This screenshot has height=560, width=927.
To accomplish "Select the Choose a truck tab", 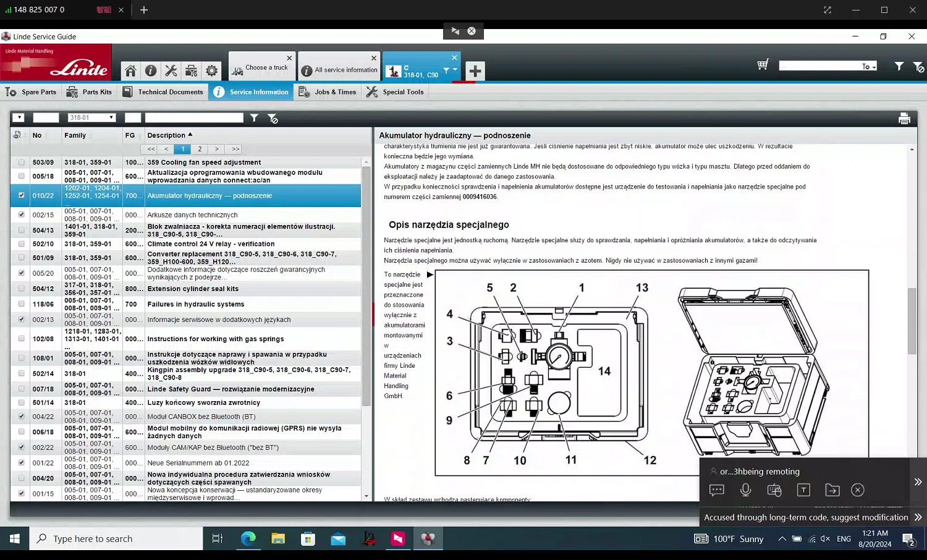I will pyautogui.click(x=261, y=68).
